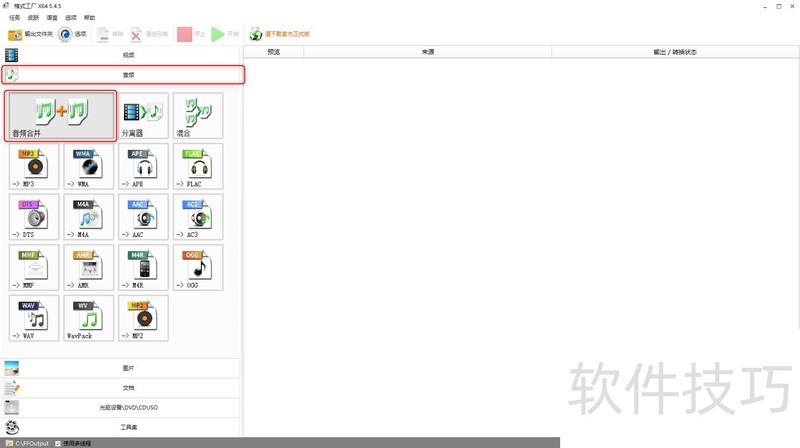Open the 帮助 (Help) menu

pyautogui.click(x=89, y=17)
